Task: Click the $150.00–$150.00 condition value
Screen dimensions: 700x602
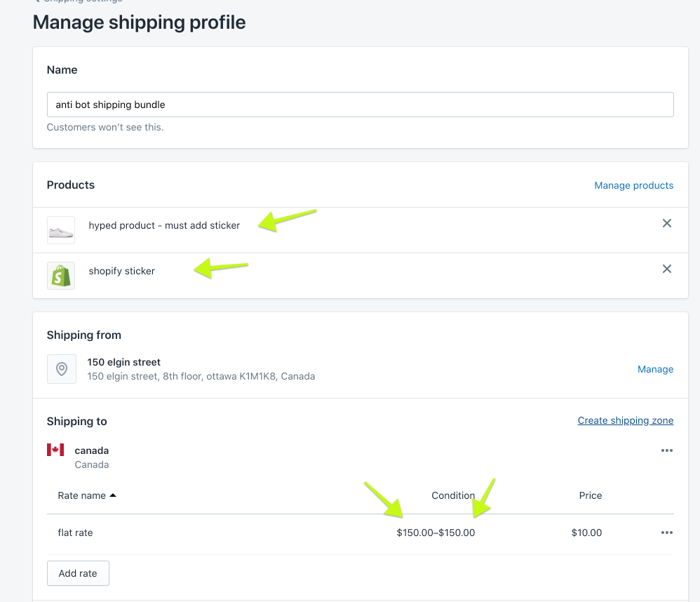Action: 436,533
